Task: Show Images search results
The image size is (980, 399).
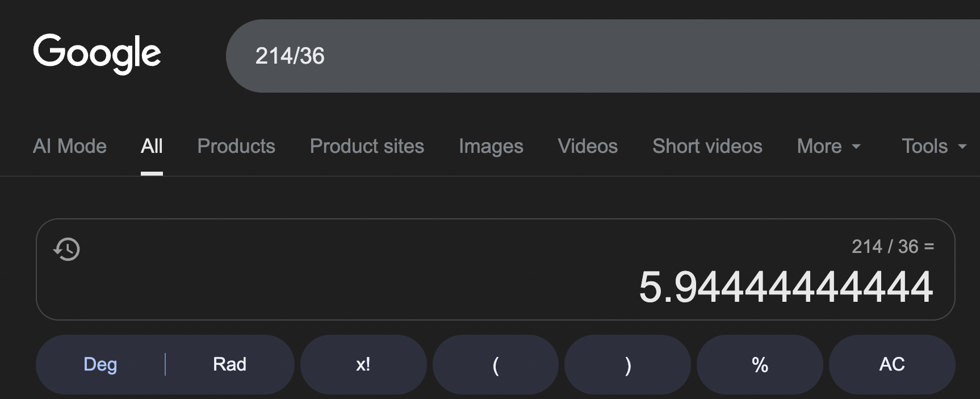Action: tap(491, 147)
